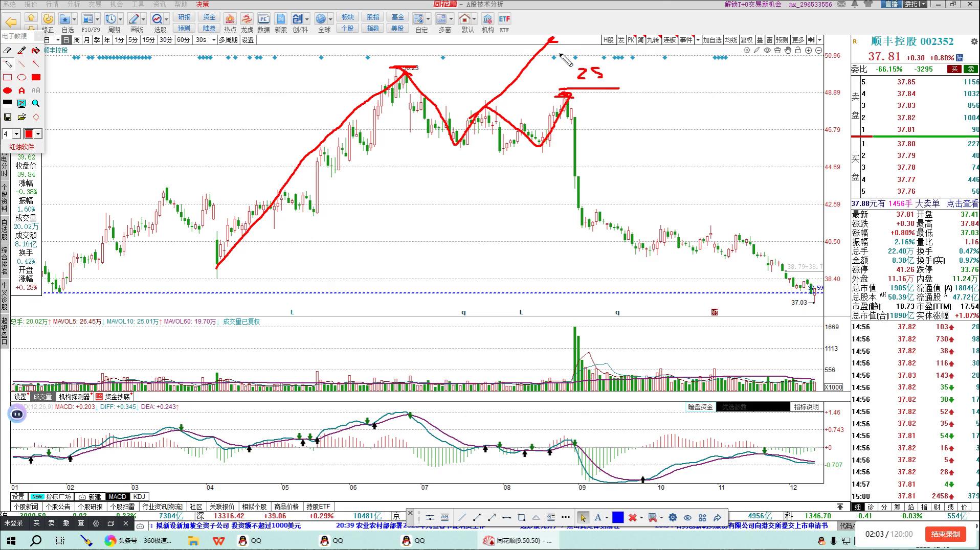980x550 pixels.
Task: Select the 周 weekly period tab
Action: [76, 40]
